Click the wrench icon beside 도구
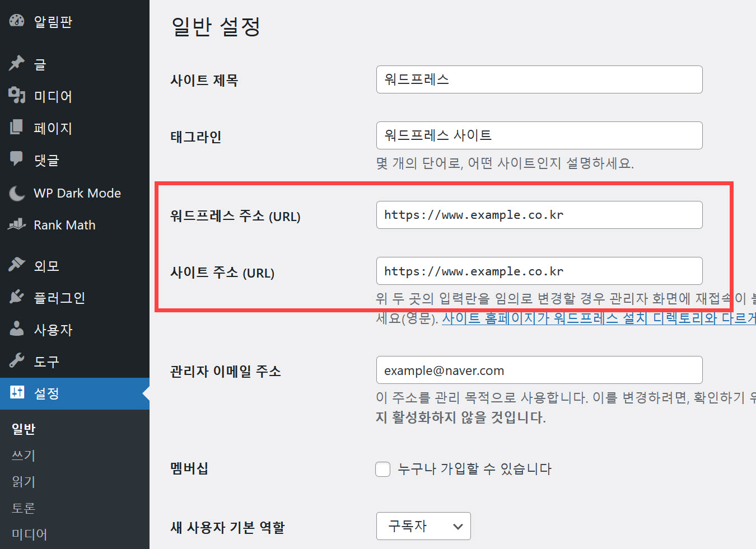Image resolution: width=756 pixels, height=549 pixels. click(x=17, y=360)
